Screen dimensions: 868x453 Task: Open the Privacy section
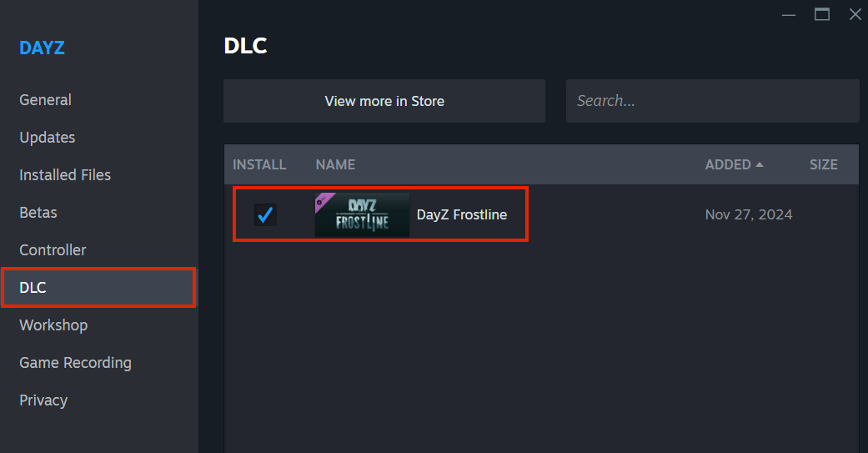coord(43,400)
